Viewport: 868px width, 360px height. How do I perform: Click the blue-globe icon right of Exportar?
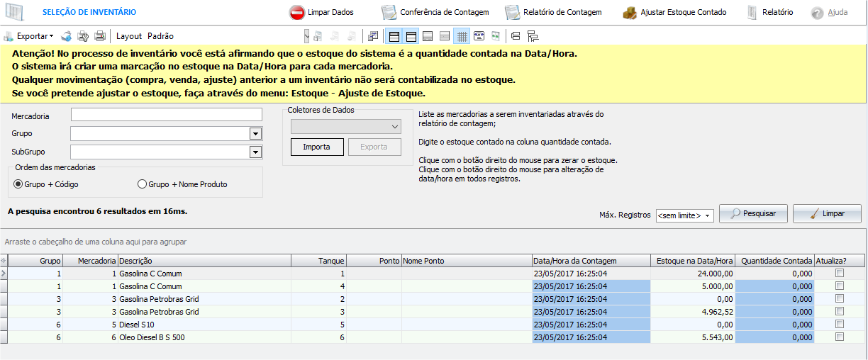coord(66,35)
